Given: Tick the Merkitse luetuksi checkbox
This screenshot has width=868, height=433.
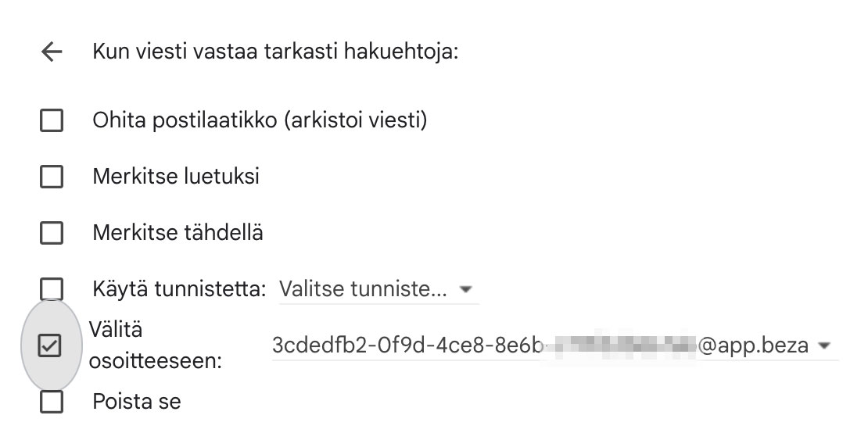Looking at the screenshot, I should (x=52, y=177).
